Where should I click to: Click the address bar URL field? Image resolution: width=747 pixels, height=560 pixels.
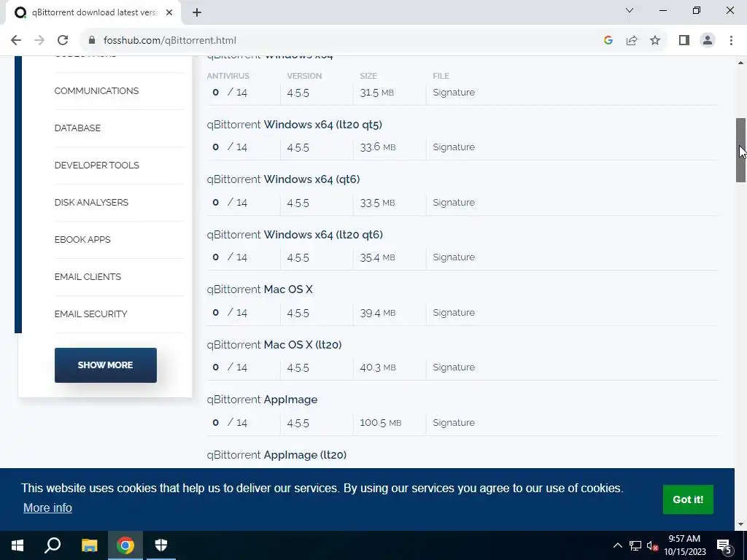point(333,41)
